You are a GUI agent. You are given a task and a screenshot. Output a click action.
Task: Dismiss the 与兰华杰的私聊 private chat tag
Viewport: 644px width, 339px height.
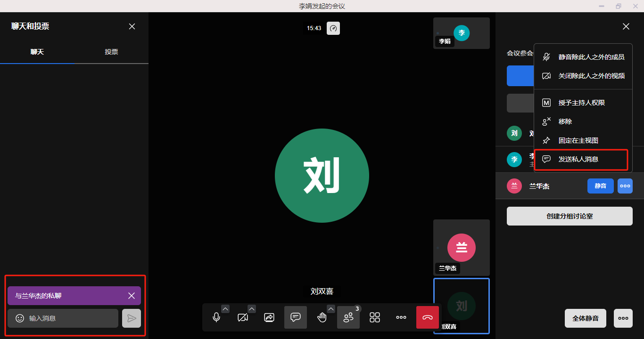click(132, 296)
